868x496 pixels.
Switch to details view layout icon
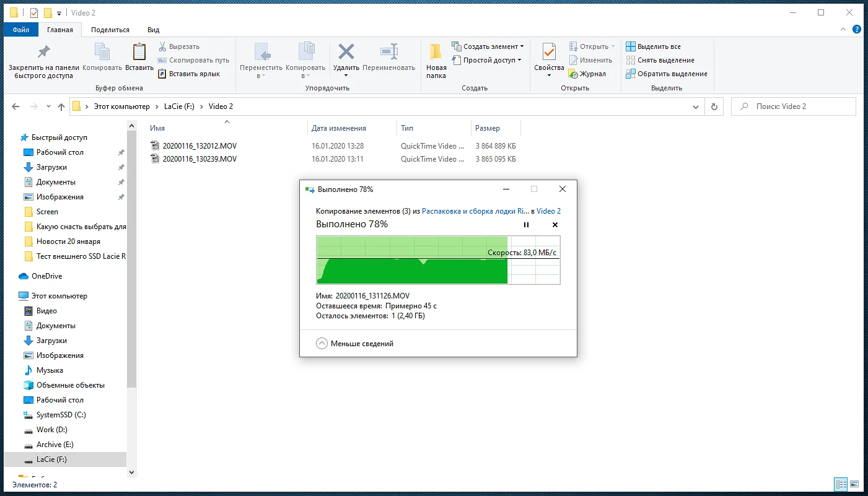(x=841, y=484)
